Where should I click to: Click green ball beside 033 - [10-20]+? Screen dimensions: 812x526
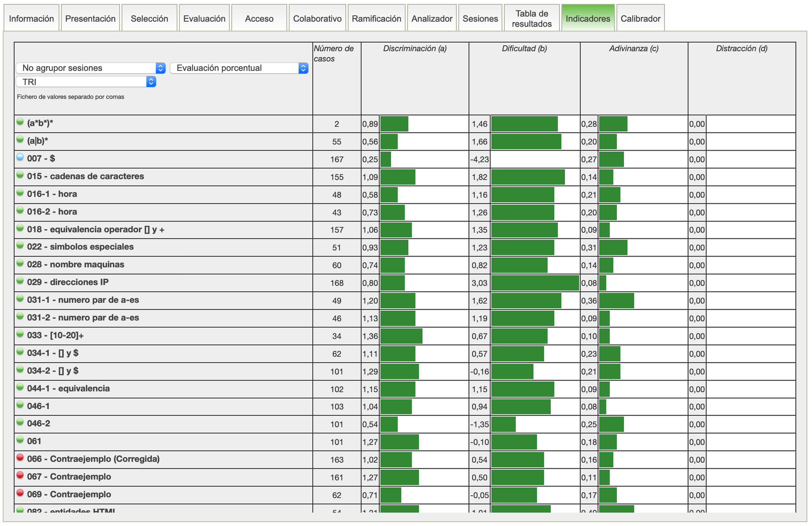point(20,334)
